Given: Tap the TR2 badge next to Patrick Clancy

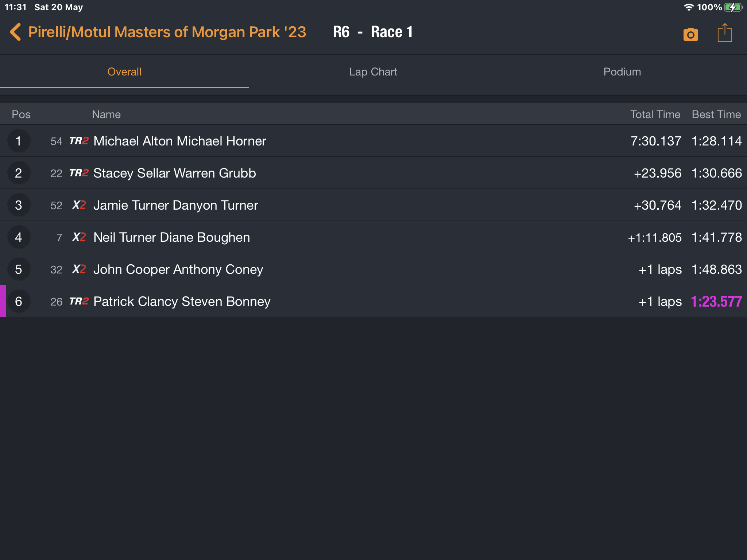Looking at the screenshot, I should coord(79,302).
